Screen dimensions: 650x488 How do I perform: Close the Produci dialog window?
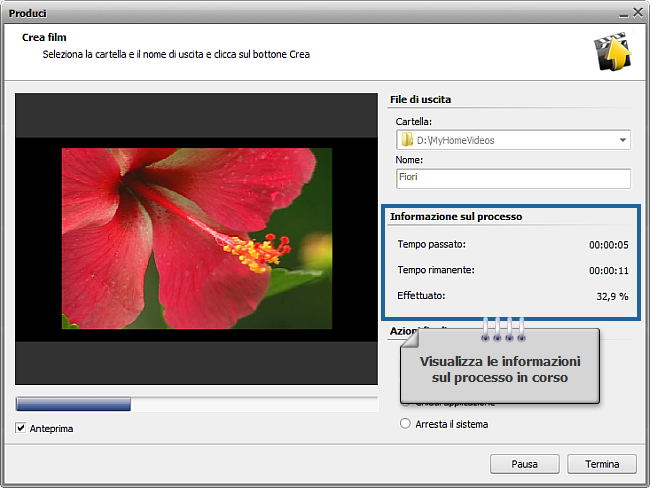pos(637,13)
